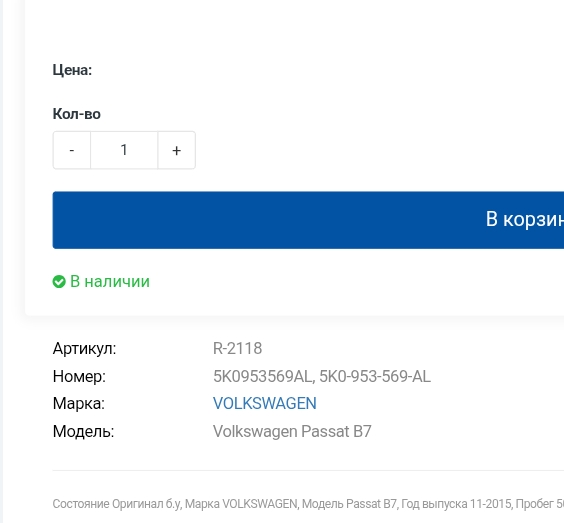The height and width of the screenshot is (523, 564).
Task: Increase quantity with the plus button
Action: (x=177, y=150)
